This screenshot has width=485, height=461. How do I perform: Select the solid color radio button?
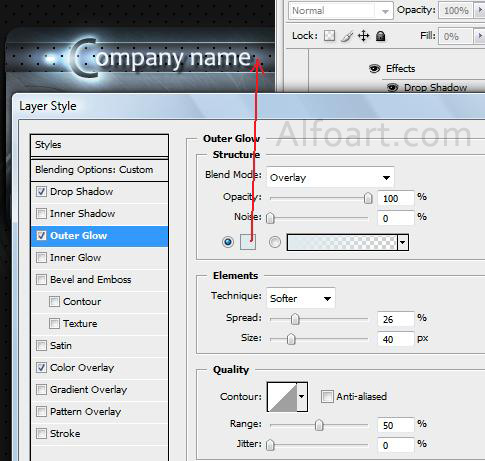click(x=228, y=242)
